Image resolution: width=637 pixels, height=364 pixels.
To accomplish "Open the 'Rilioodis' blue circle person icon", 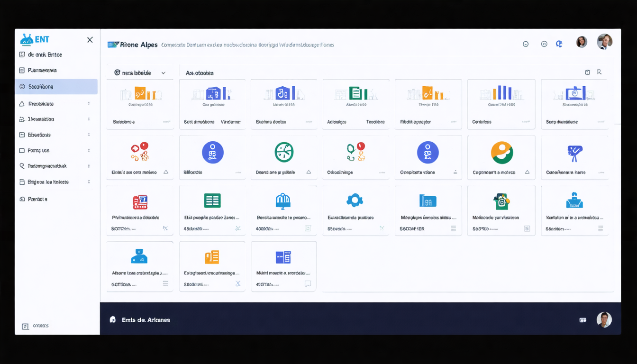I will (x=213, y=152).
